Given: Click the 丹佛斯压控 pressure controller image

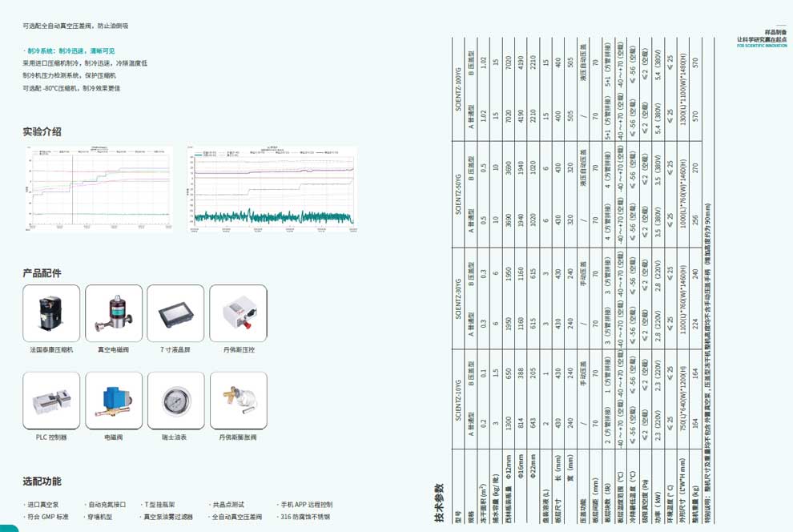Looking at the screenshot, I should (x=238, y=313).
